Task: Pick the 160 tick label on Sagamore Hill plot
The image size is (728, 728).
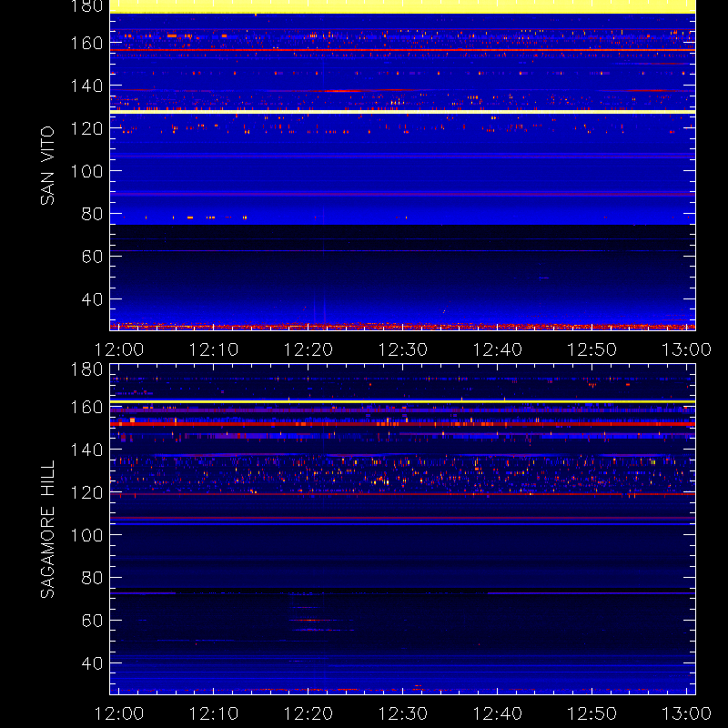Action: click(86, 407)
